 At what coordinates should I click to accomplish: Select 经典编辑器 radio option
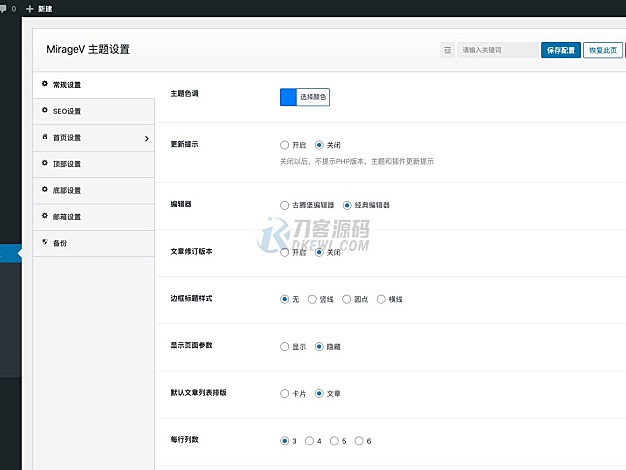tap(347, 205)
